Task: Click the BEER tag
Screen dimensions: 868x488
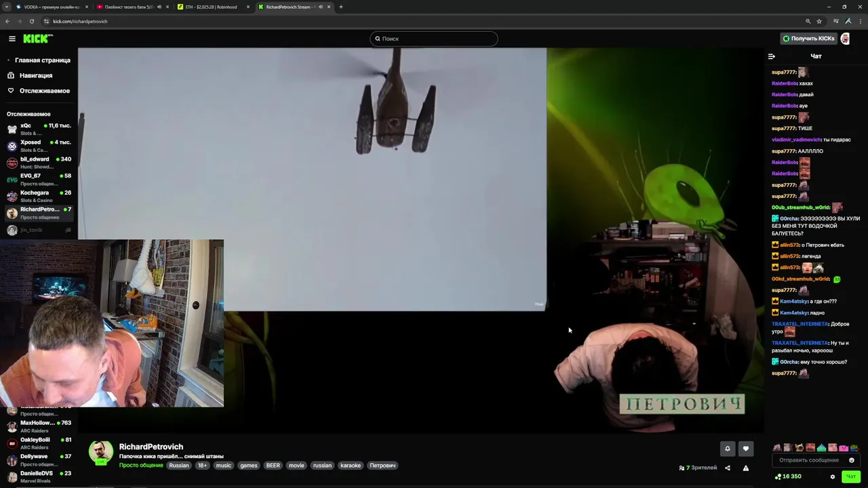Action: click(273, 466)
